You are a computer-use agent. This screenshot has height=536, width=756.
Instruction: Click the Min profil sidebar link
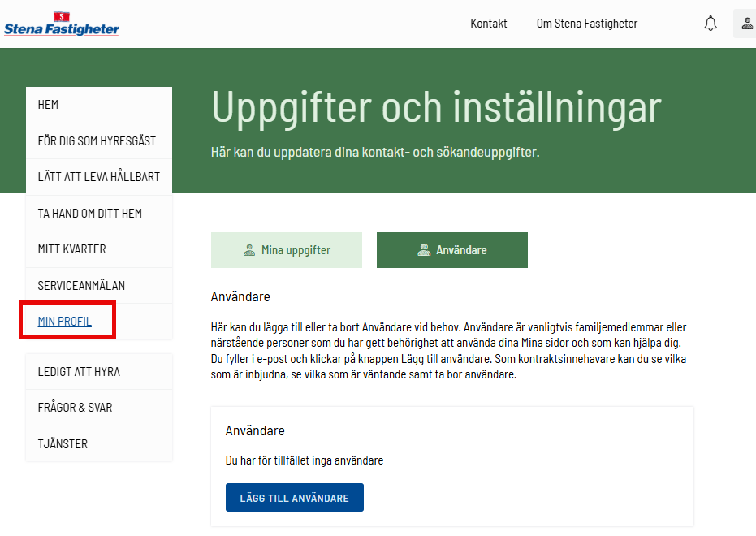(x=65, y=322)
